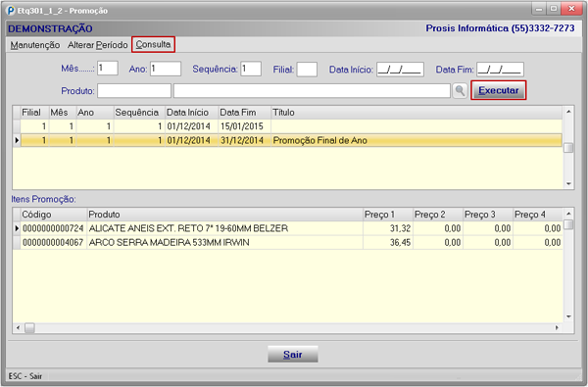The image size is (588, 387).
Task: Focus the Filial input field
Action: coord(307,70)
